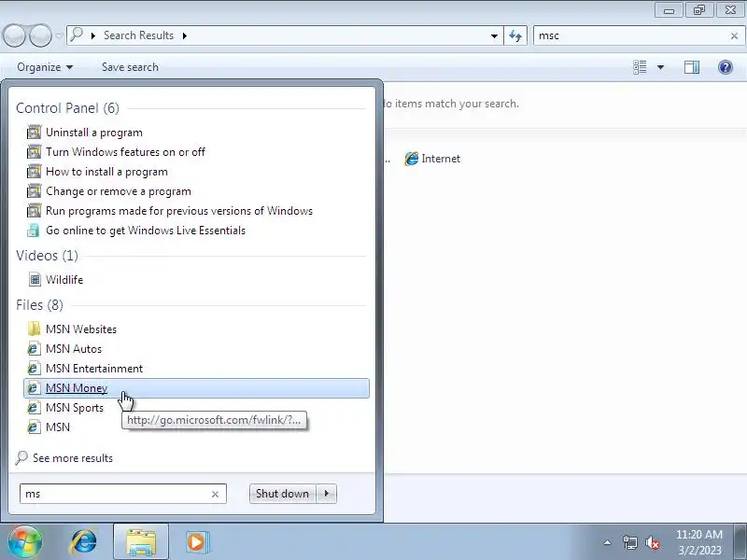Click the Files (8) results heading
Viewport: 747px width, 560px height.
(39, 305)
